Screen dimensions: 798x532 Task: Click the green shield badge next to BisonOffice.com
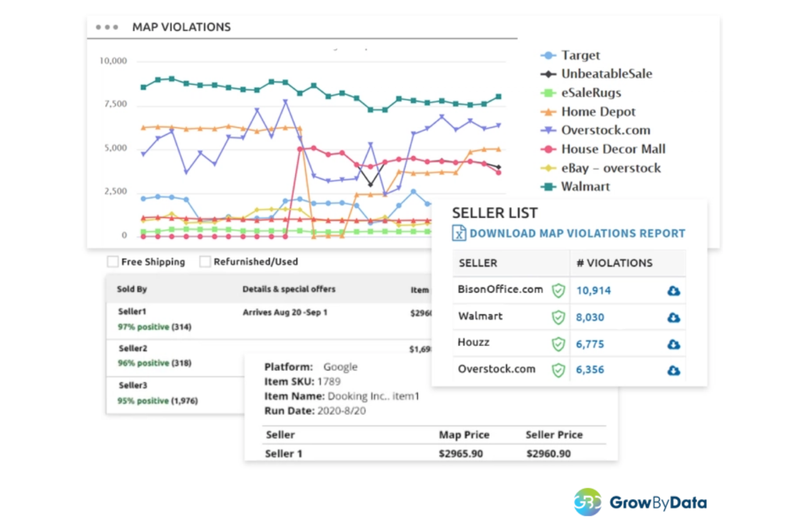tap(559, 290)
